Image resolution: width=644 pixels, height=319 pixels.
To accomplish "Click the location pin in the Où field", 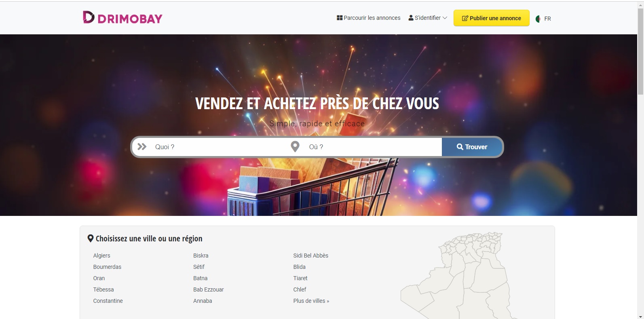I will pos(295,146).
